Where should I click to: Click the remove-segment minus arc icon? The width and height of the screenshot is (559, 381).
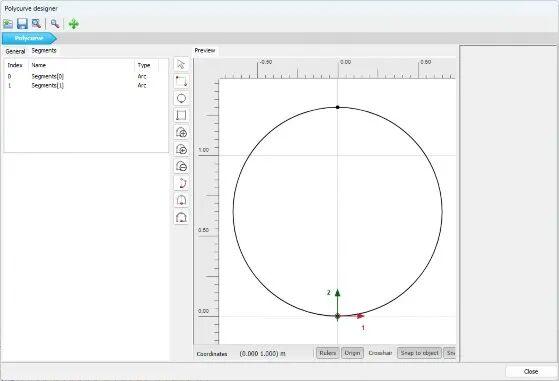181,166
